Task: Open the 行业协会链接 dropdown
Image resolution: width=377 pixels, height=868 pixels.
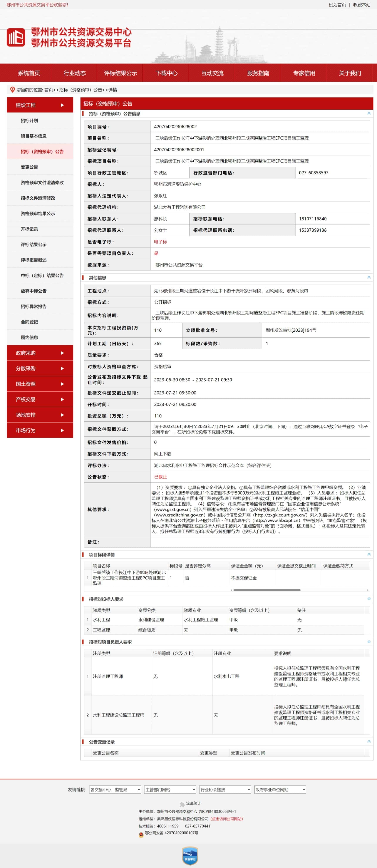Action: tap(225, 789)
